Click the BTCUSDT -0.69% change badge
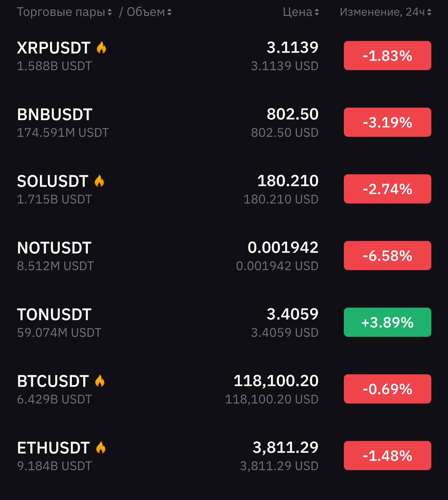 388,389
